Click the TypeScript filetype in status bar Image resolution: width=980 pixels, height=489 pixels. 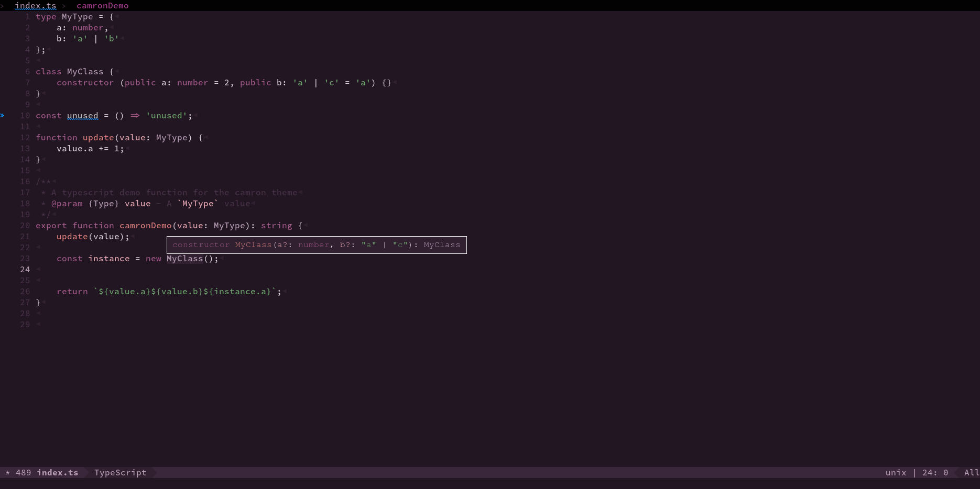tap(120, 472)
